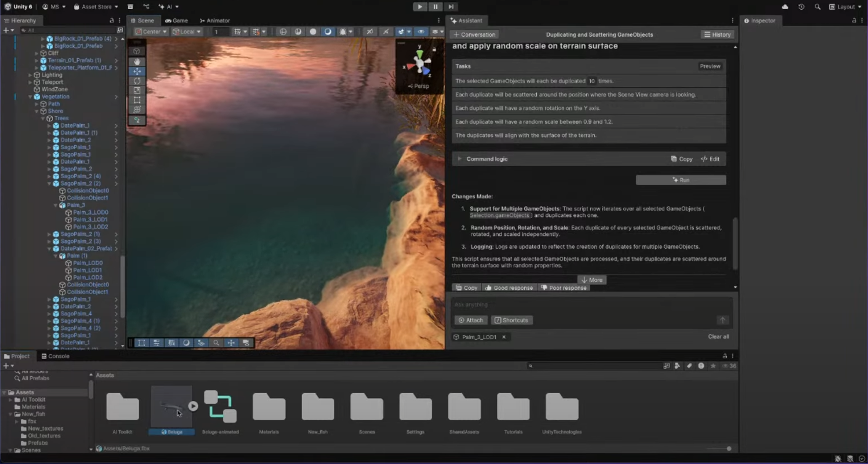868x464 pixels.
Task: Click the More button below response
Action: 592,280
